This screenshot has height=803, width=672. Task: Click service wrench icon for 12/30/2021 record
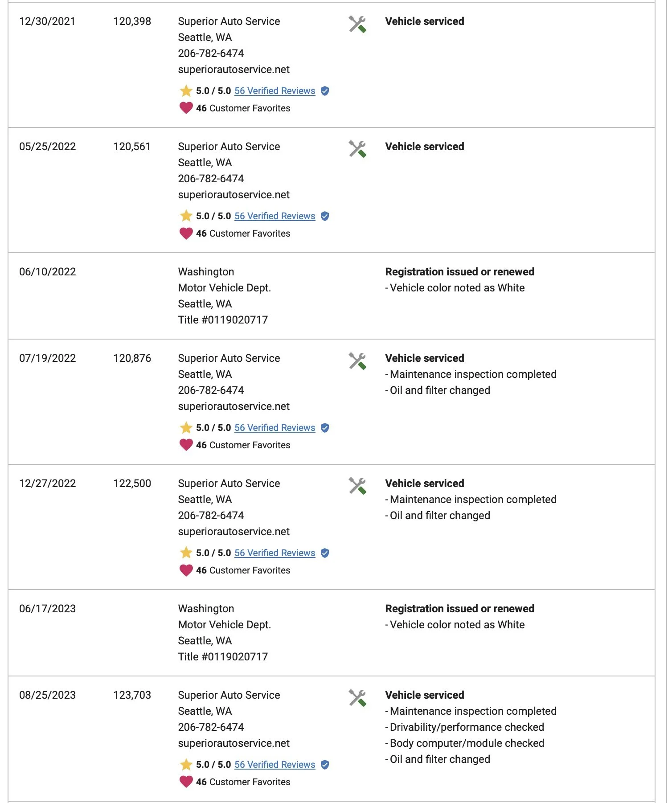click(357, 24)
